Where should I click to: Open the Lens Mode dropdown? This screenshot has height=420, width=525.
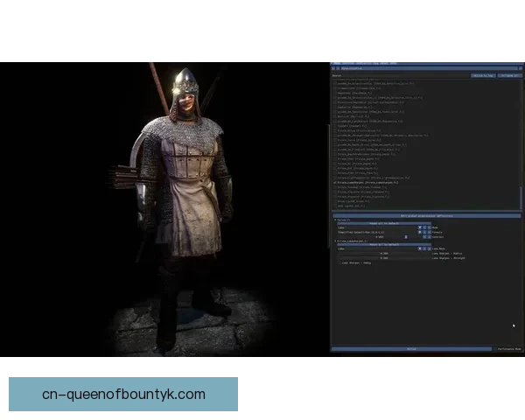tap(376, 248)
